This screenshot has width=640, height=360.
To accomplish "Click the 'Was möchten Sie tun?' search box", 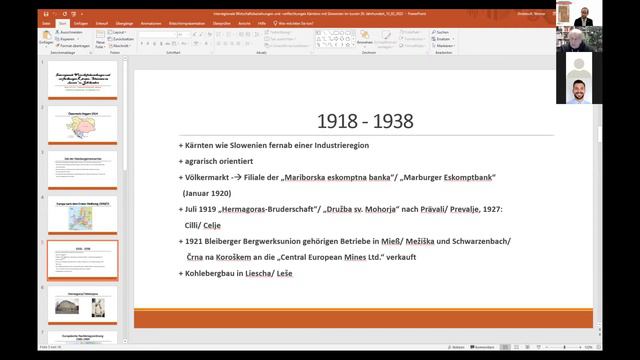I will click(x=294, y=24).
